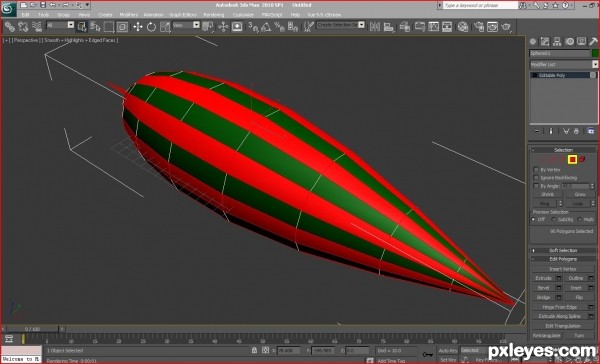600x364 pixels.
Task: Select the SubObj preview selection radio
Action: [x=553, y=219]
